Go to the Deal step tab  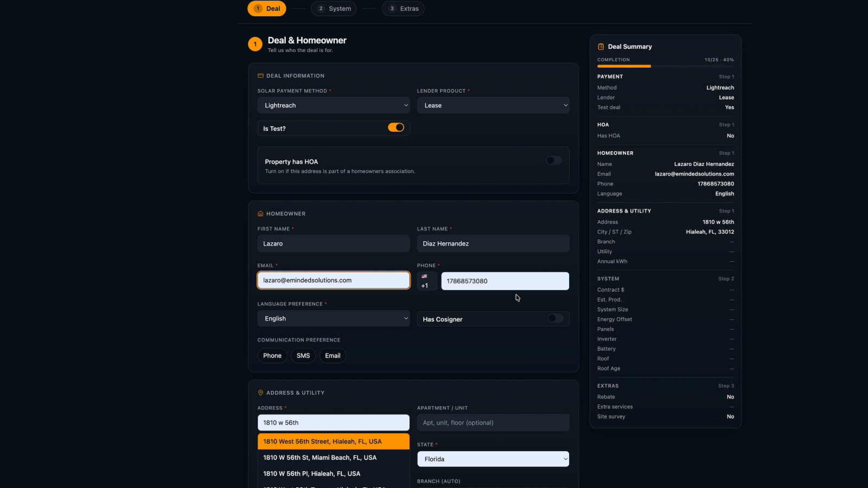[267, 9]
